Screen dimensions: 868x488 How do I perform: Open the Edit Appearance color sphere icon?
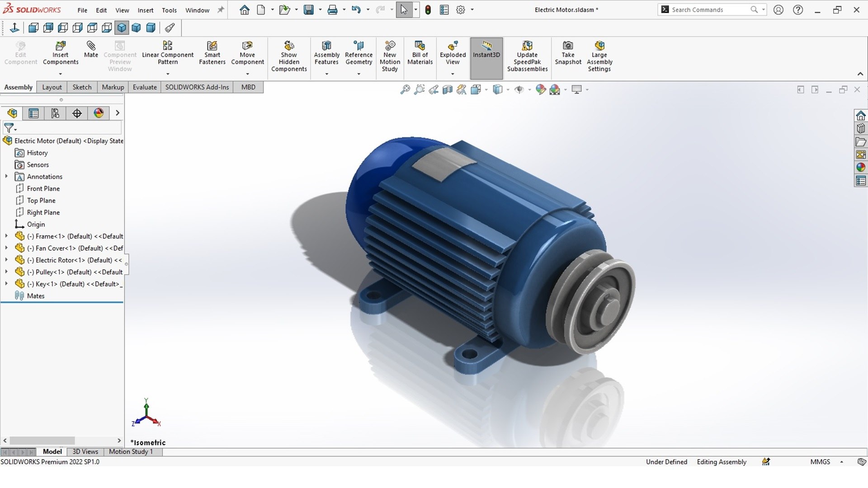click(x=541, y=89)
